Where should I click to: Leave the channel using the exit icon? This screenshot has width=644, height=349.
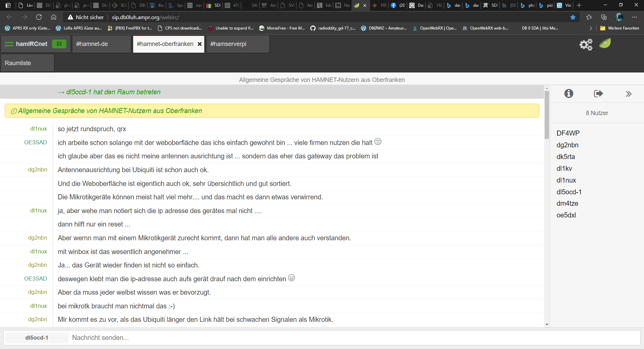[x=598, y=94]
